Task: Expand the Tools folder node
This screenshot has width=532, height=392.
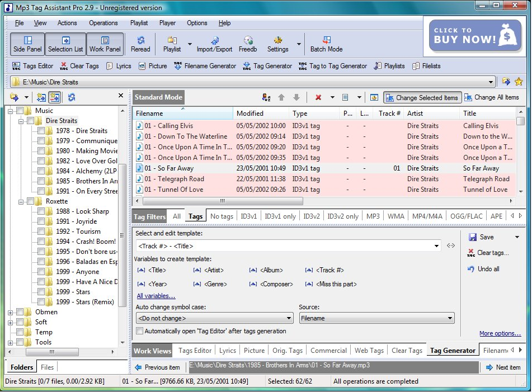Action: (10, 343)
